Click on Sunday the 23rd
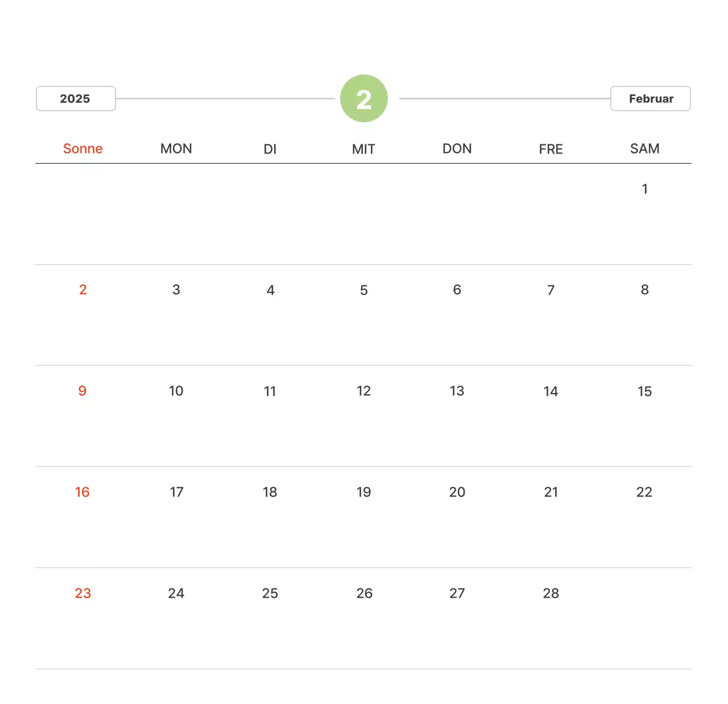Viewport: 728px width, 704px height. point(83,594)
